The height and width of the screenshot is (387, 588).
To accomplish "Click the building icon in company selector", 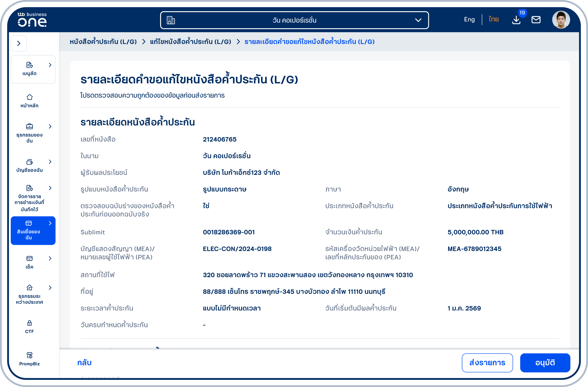I will pyautogui.click(x=171, y=20).
